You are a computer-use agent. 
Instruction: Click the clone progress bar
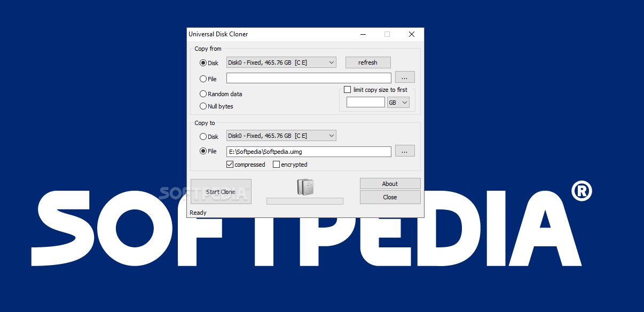click(x=305, y=201)
